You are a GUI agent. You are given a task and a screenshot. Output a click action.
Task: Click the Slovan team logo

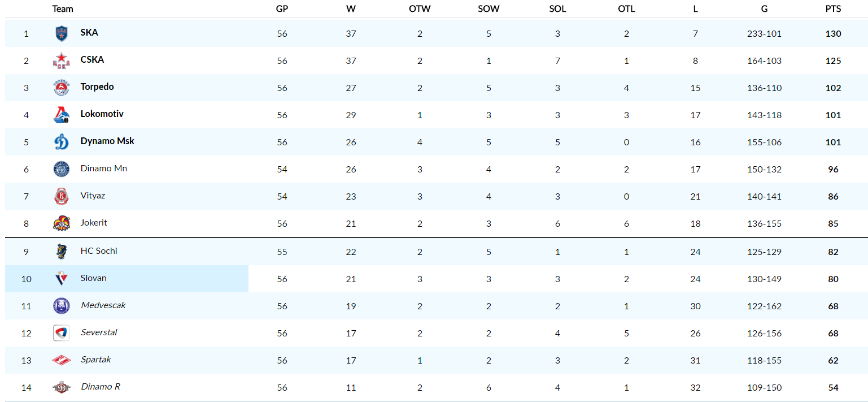pos(61,279)
